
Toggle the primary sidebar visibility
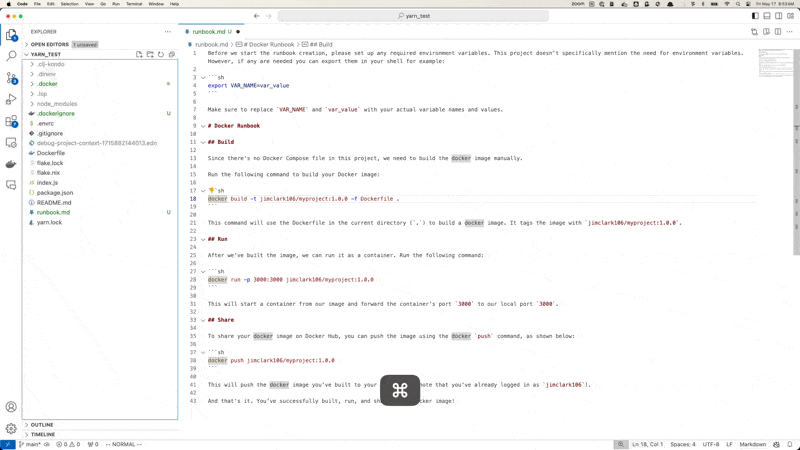(x=755, y=16)
